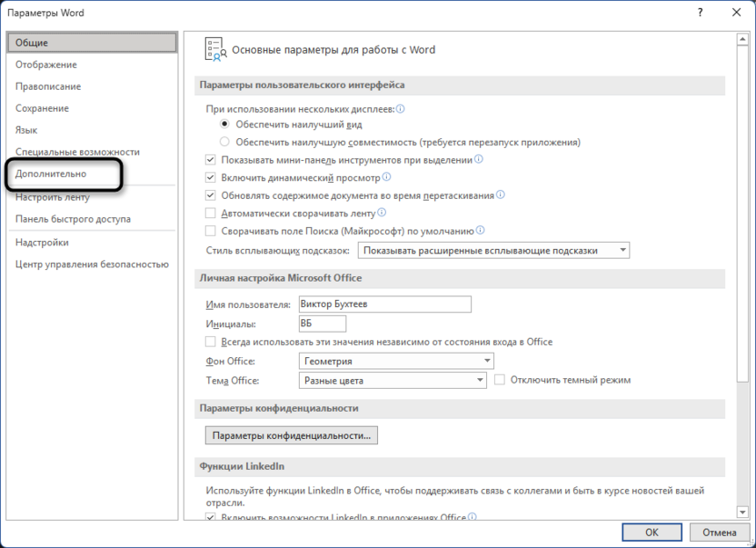Enable 'Всегда использовать эти значения' checkbox
Screen dimensions: 756x548
[210, 342]
